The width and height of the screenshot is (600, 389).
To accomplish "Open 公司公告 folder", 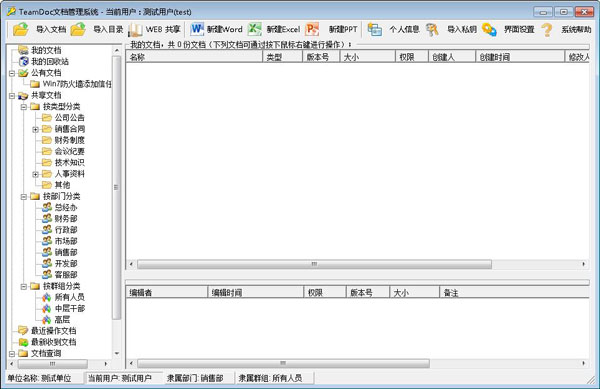I will tap(69, 117).
